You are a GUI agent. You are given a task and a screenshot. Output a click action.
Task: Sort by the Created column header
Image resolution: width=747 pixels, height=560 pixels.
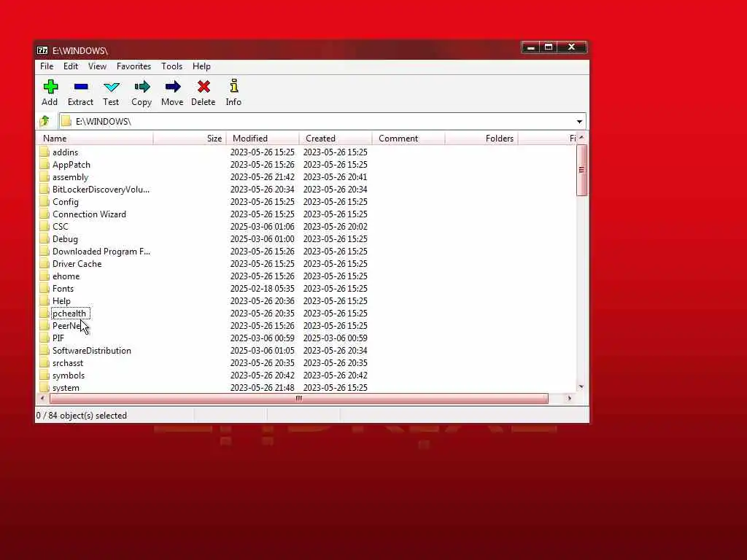[x=336, y=138]
